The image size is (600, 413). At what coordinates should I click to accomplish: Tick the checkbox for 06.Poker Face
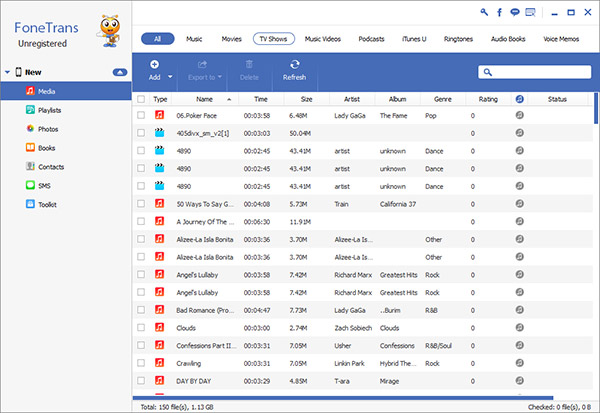coord(141,115)
